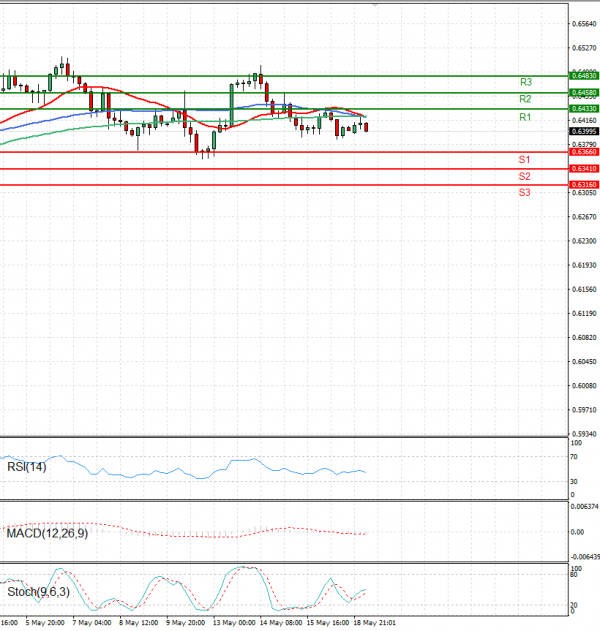The height and width of the screenshot is (631, 600).
Task: Click the R3 resistance label
Action: [526, 82]
